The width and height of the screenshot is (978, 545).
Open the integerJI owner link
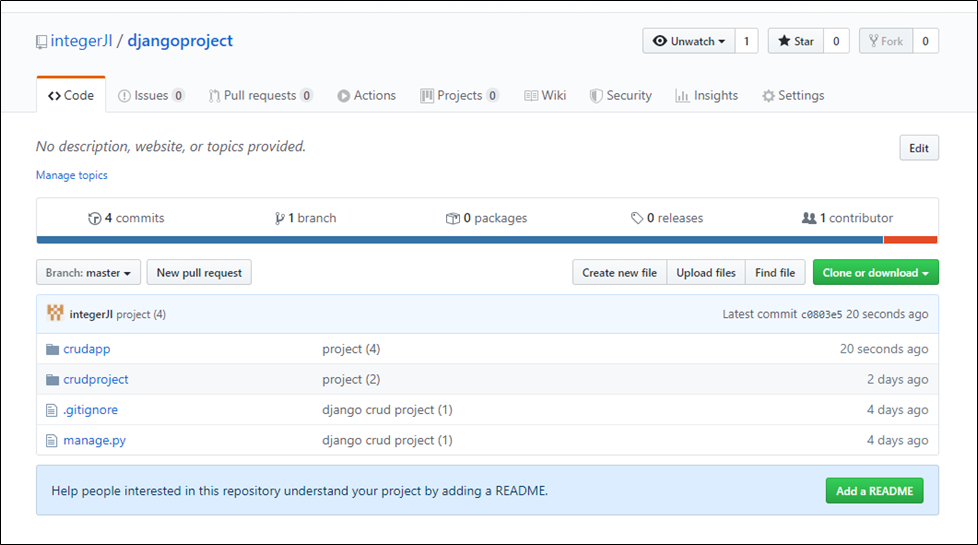[x=82, y=41]
